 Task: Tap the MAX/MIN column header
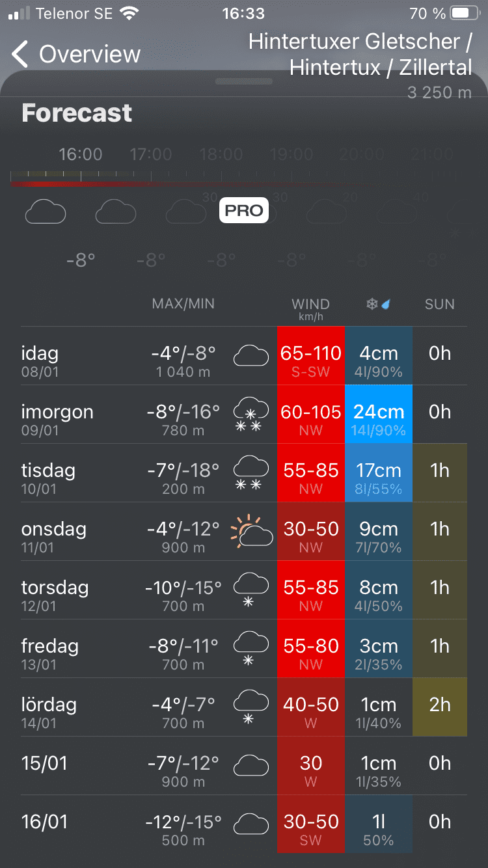click(x=183, y=304)
